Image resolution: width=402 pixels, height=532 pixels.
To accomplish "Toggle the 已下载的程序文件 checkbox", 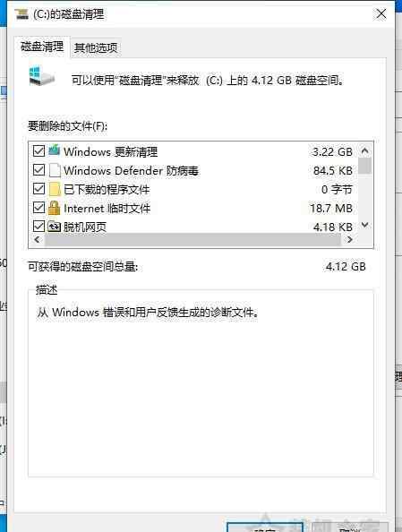I will 38,189.
